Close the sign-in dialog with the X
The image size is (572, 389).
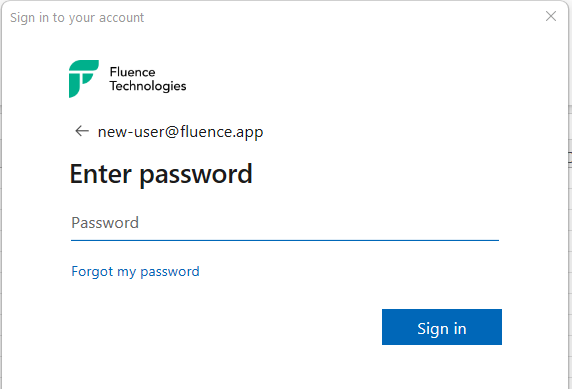click(551, 16)
